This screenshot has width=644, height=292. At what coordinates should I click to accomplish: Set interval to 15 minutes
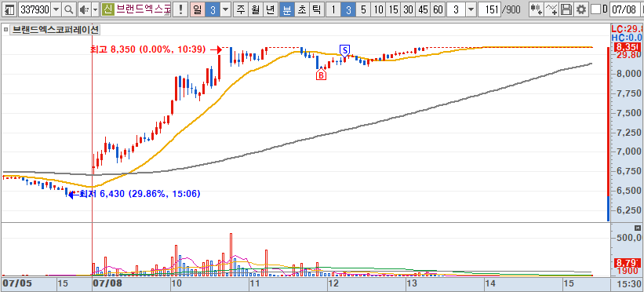tap(393, 9)
